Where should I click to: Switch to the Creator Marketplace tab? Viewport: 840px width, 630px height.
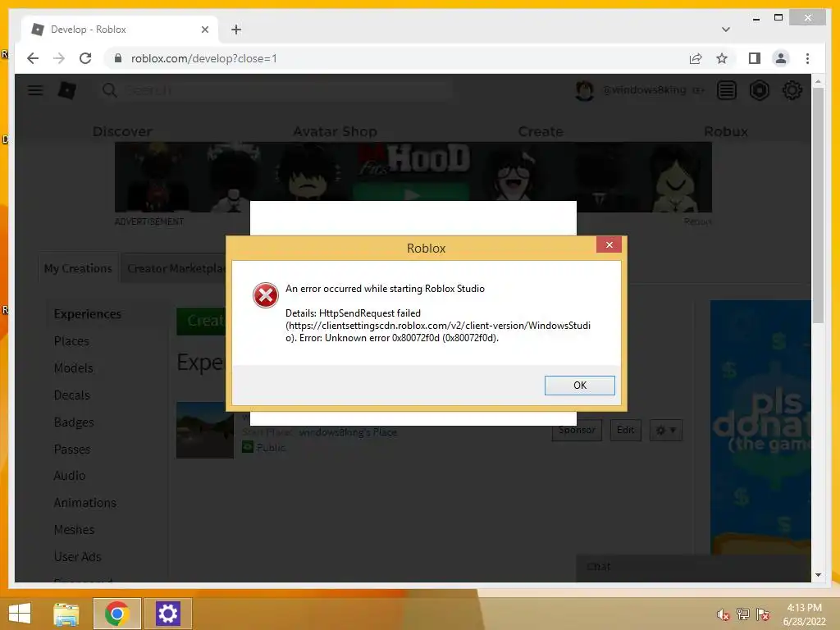(x=174, y=268)
